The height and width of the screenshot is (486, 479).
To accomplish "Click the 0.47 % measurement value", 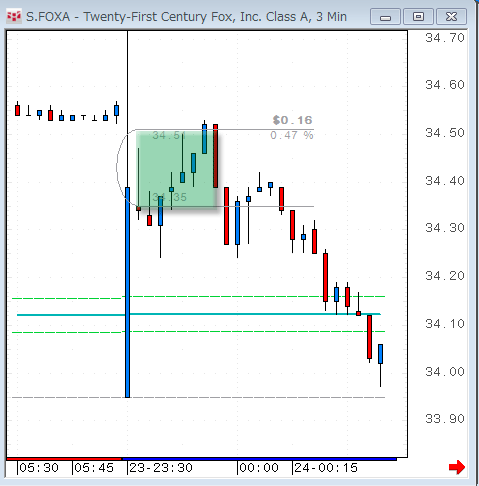I will pos(292,135).
